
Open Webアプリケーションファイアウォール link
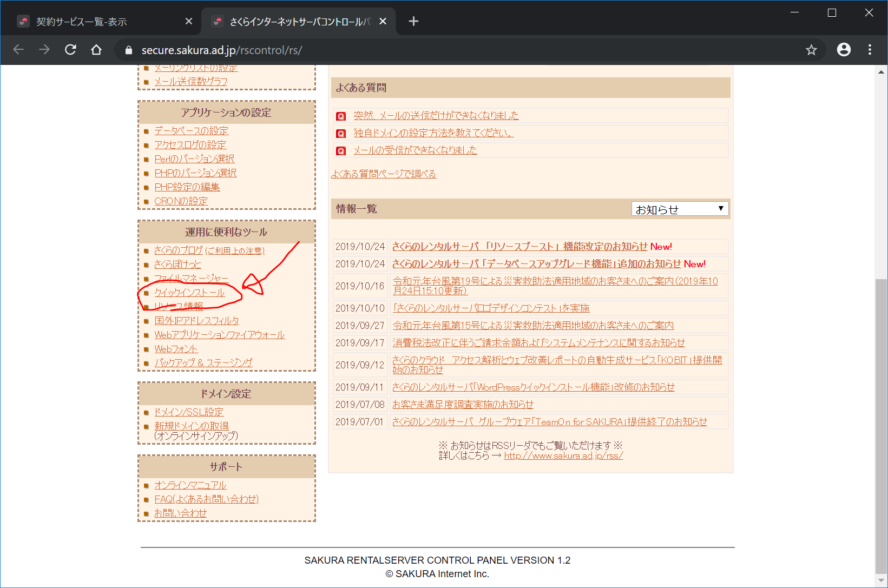[219, 334]
